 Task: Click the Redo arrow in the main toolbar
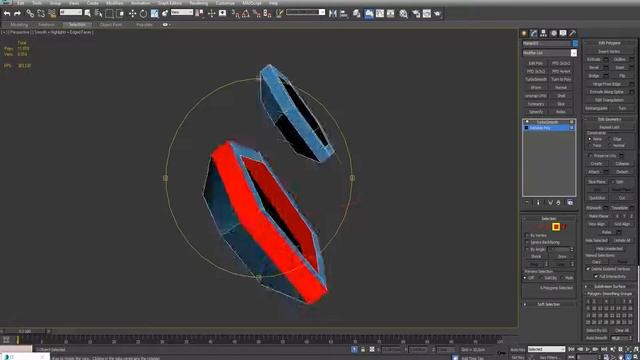pos(17,13)
